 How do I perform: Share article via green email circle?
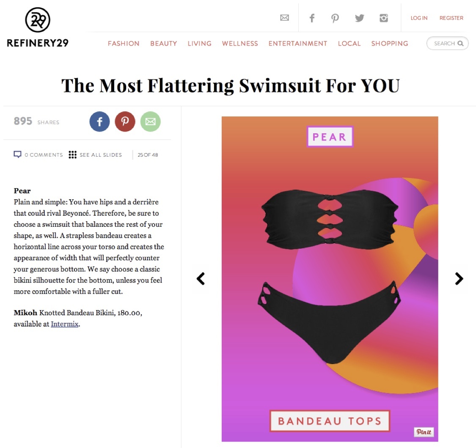(x=150, y=121)
